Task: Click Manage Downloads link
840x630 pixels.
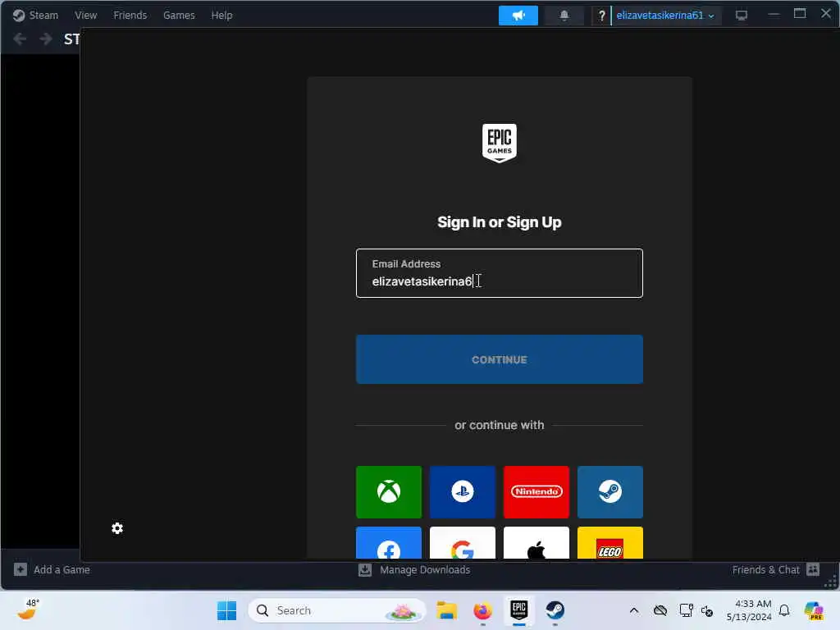Action: 425,569
